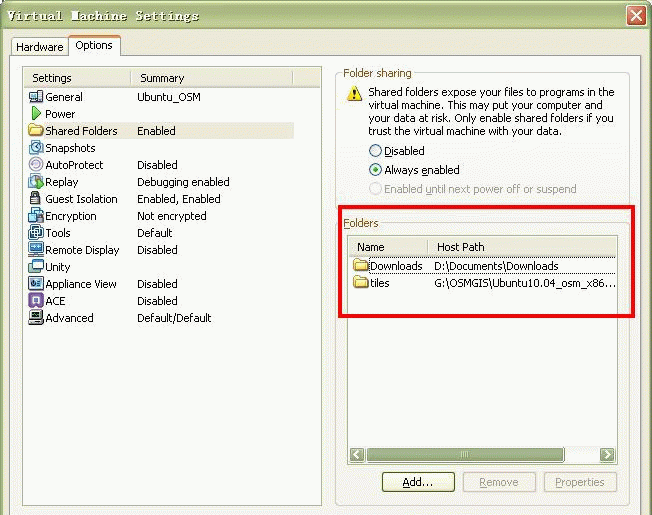Click the Advanced settings icon
The width and height of the screenshot is (652, 515).
(x=36, y=317)
